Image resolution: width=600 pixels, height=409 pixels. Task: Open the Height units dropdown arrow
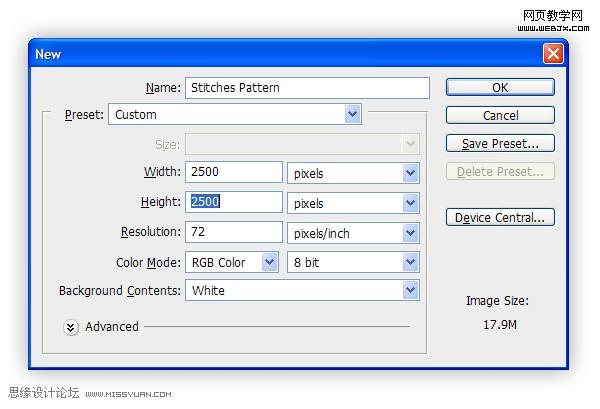pos(411,203)
